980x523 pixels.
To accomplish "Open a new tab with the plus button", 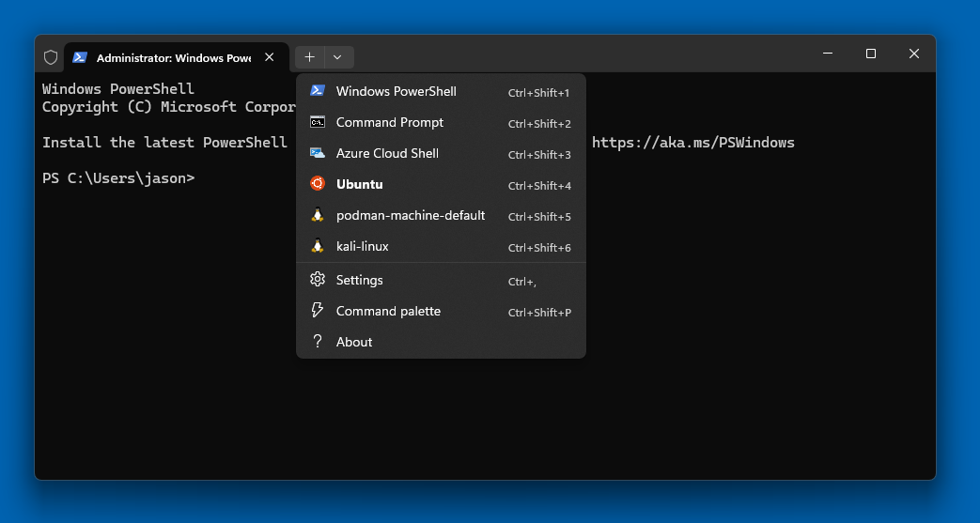I will coord(309,57).
